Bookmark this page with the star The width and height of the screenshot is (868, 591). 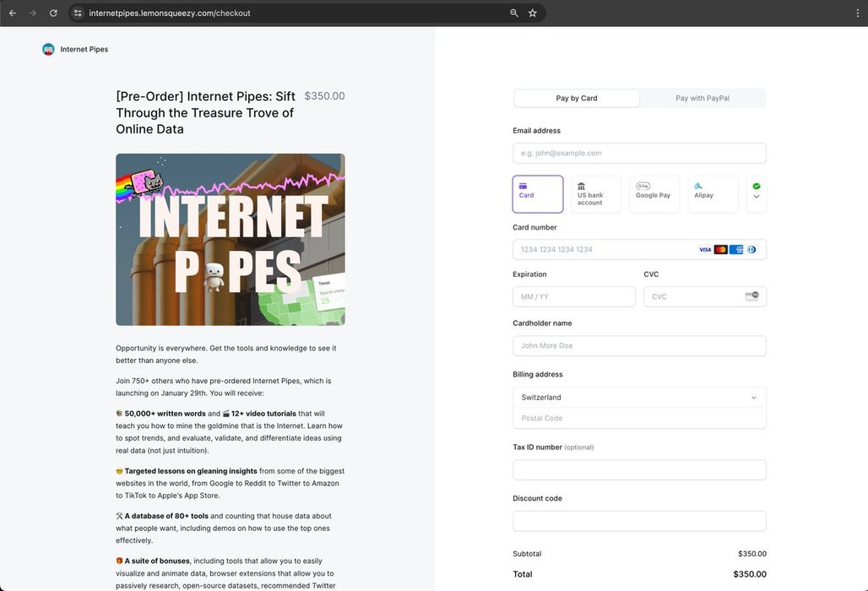pos(533,13)
